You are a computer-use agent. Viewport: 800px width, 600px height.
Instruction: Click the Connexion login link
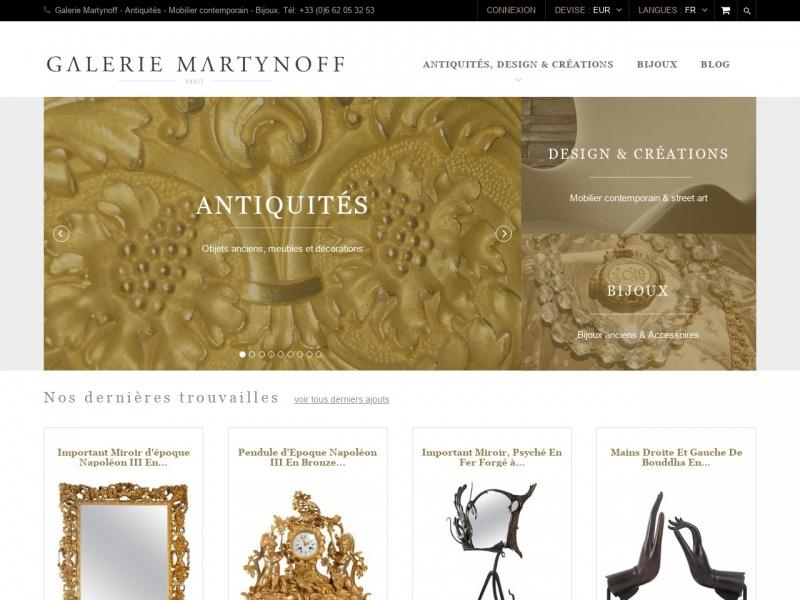(511, 10)
